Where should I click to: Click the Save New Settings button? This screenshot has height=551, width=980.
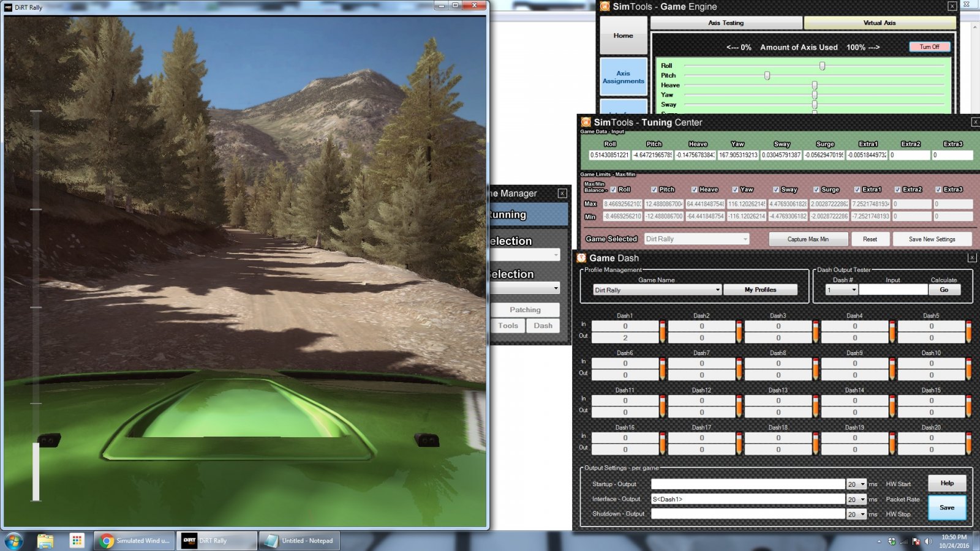tap(932, 239)
